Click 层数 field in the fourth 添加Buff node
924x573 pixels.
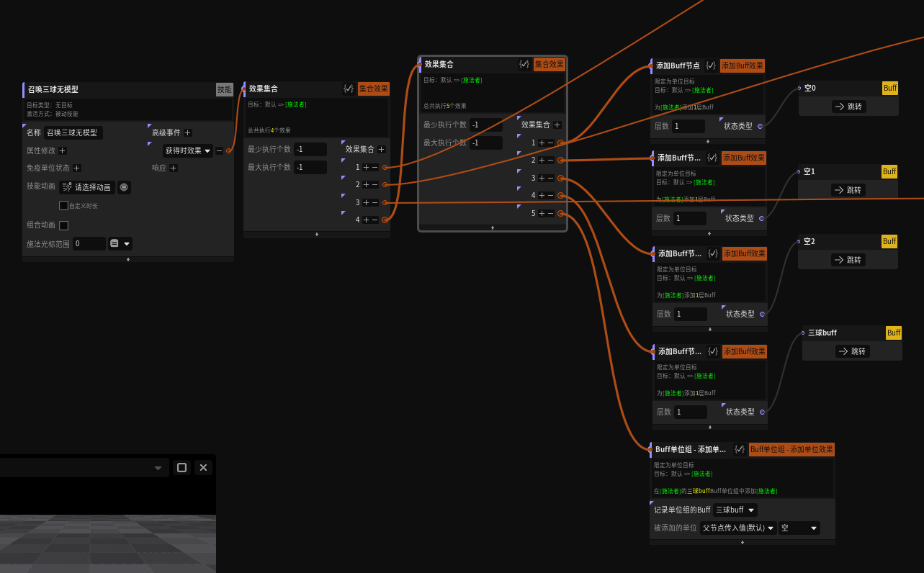(x=690, y=412)
